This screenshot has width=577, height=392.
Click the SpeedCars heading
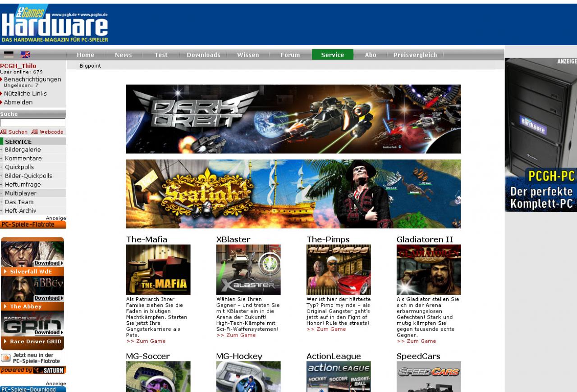coord(418,356)
